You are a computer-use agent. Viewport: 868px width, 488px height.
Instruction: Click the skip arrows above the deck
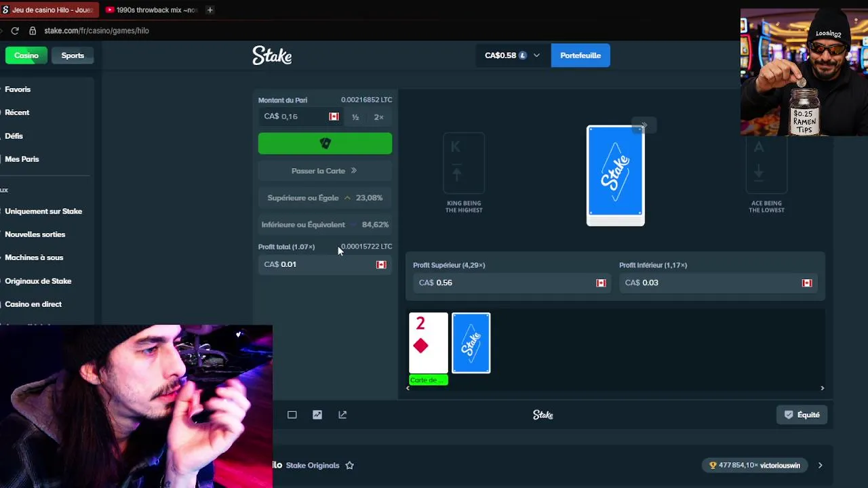click(644, 125)
